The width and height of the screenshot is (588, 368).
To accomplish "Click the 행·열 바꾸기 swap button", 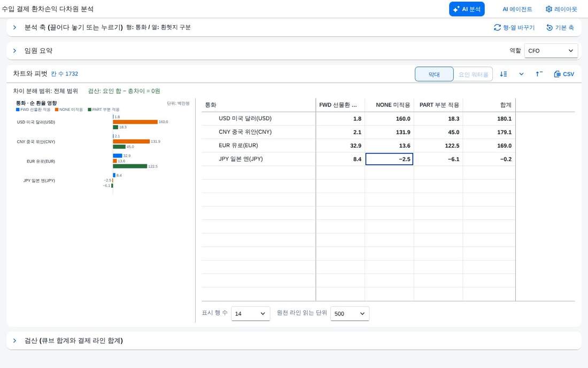I will click(x=514, y=27).
